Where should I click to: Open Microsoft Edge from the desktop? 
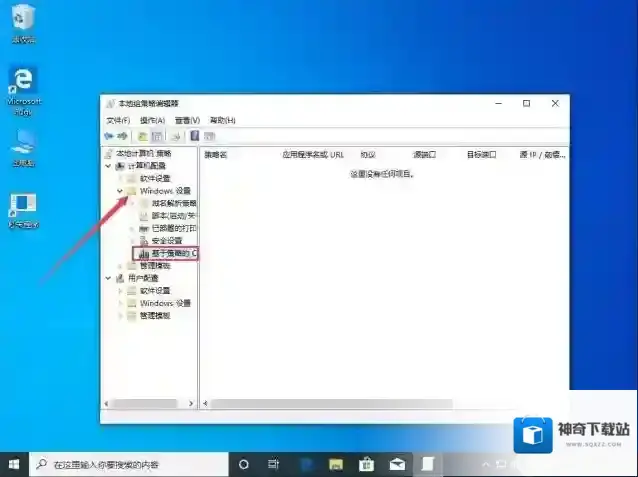tap(22, 84)
